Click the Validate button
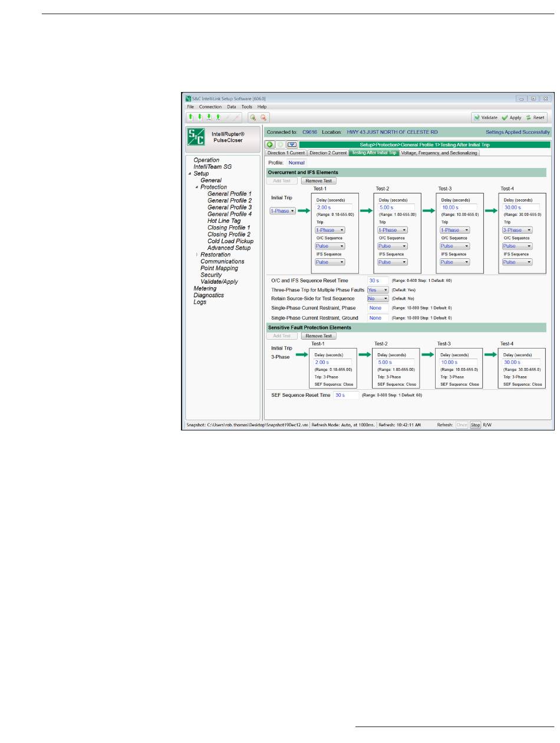The image size is (560, 743). point(486,117)
